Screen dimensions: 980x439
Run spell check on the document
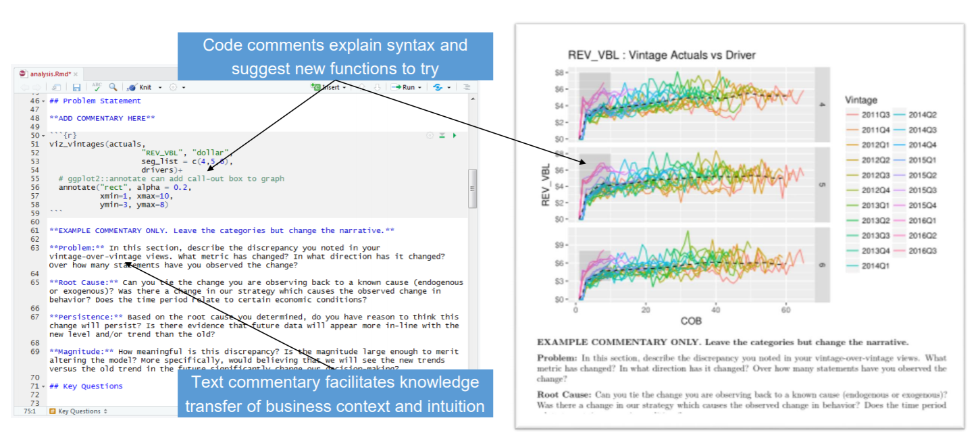point(97,87)
